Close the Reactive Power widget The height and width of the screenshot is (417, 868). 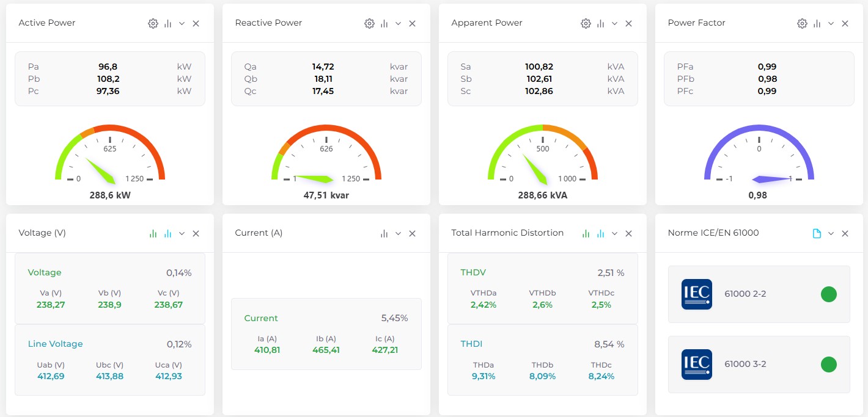[412, 23]
